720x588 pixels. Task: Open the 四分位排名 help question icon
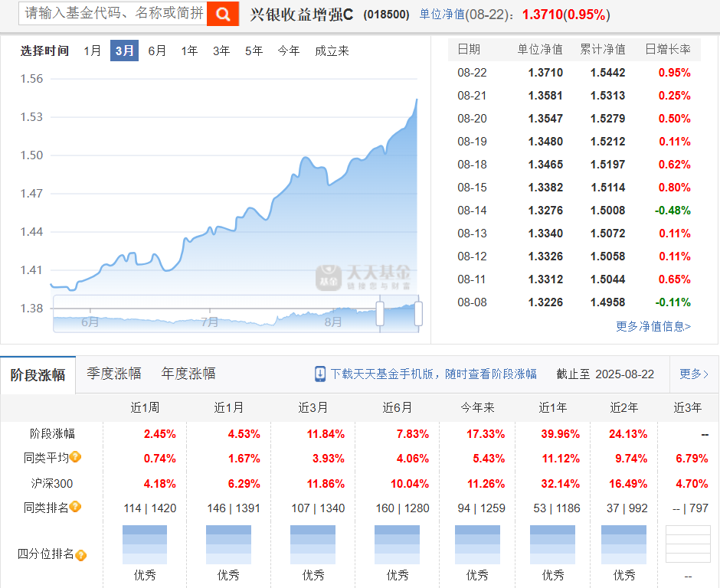[81, 555]
